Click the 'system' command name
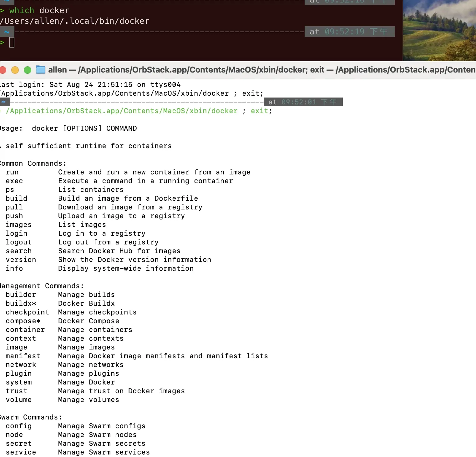Screen dimensions: 476x457 click(x=19, y=382)
